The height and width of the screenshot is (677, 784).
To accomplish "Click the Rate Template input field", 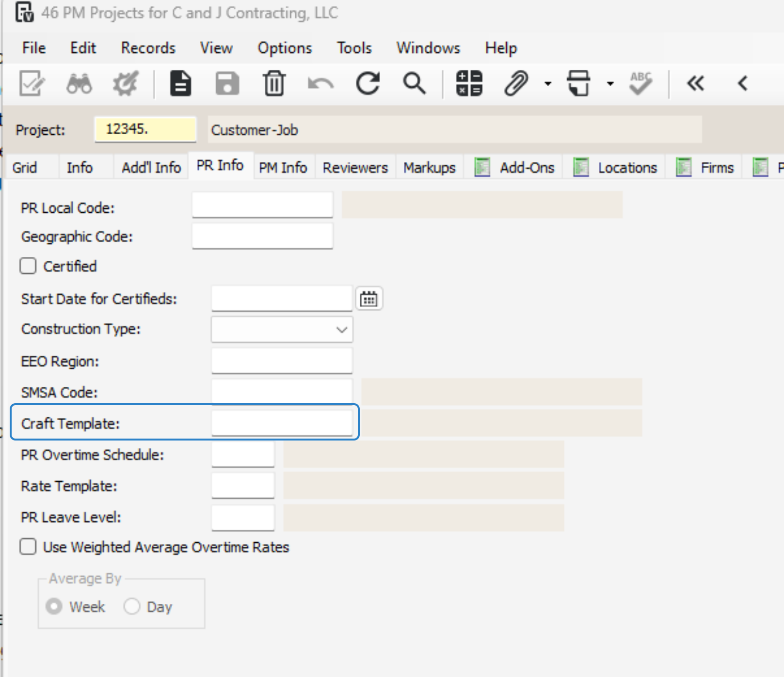I will 243,486.
